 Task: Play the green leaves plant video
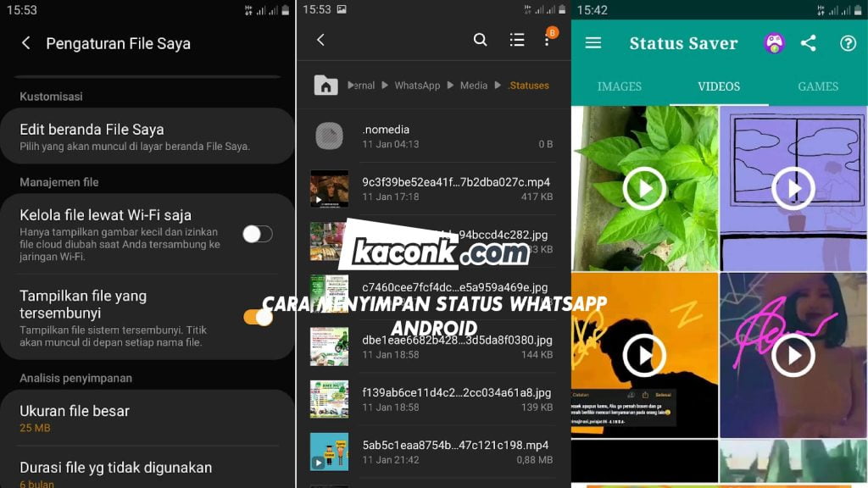644,189
